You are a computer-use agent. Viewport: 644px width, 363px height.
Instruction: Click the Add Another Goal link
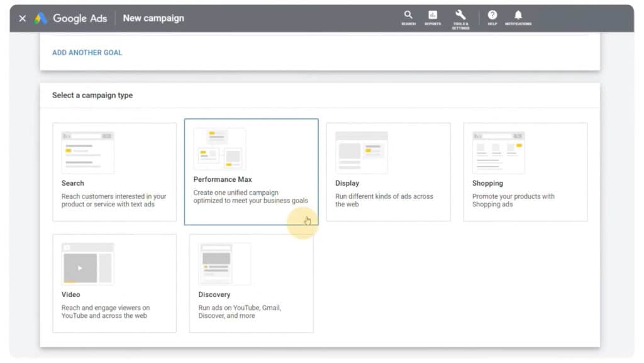tap(87, 53)
